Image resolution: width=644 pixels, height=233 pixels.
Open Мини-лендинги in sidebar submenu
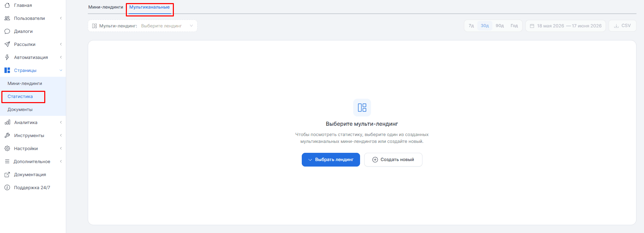25,83
